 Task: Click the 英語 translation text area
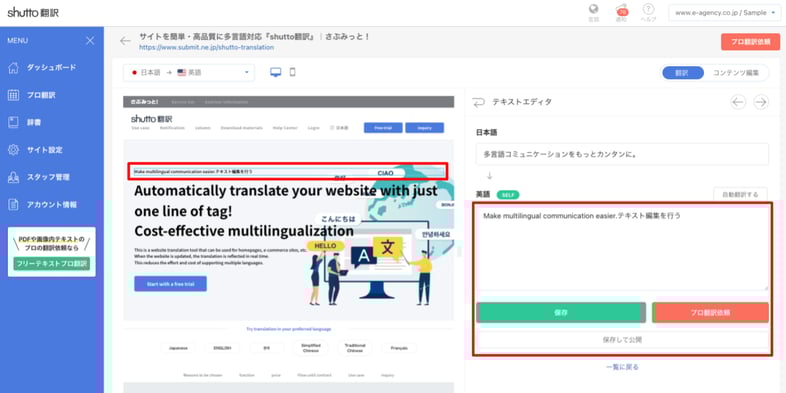(622, 249)
